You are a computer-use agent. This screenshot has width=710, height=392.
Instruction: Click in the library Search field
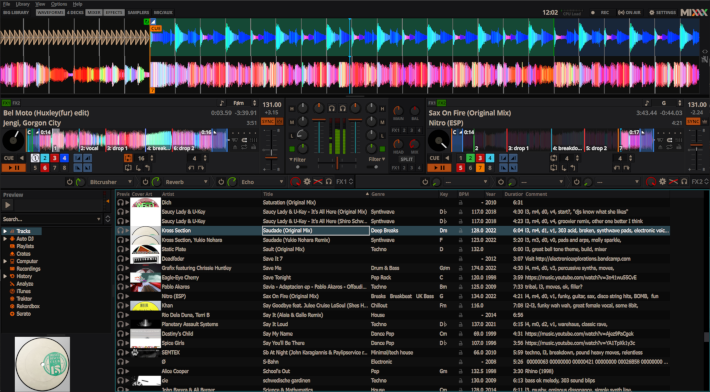[51, 219]
